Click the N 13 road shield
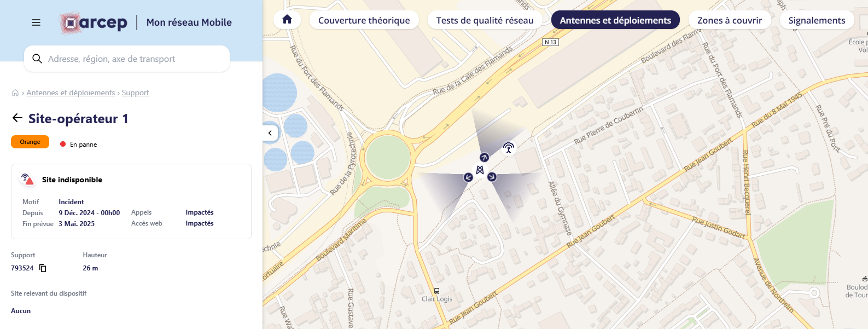 (x=551, y=42)
